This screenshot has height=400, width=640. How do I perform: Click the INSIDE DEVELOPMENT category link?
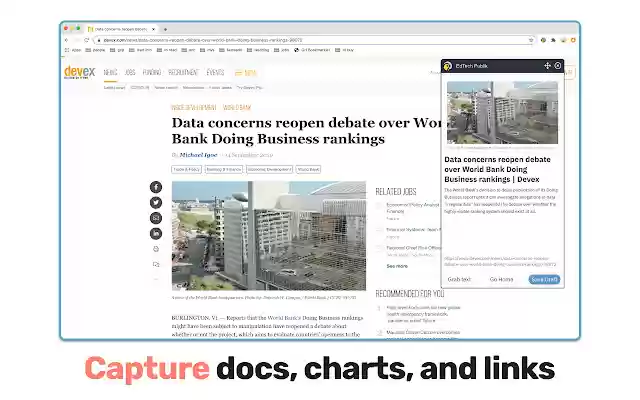point(194,108)
